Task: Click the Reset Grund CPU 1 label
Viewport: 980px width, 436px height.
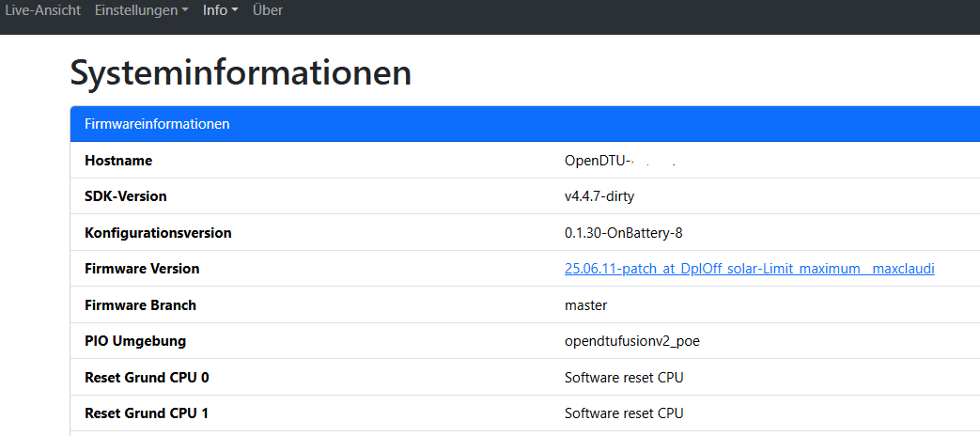Action: (147, 413)
